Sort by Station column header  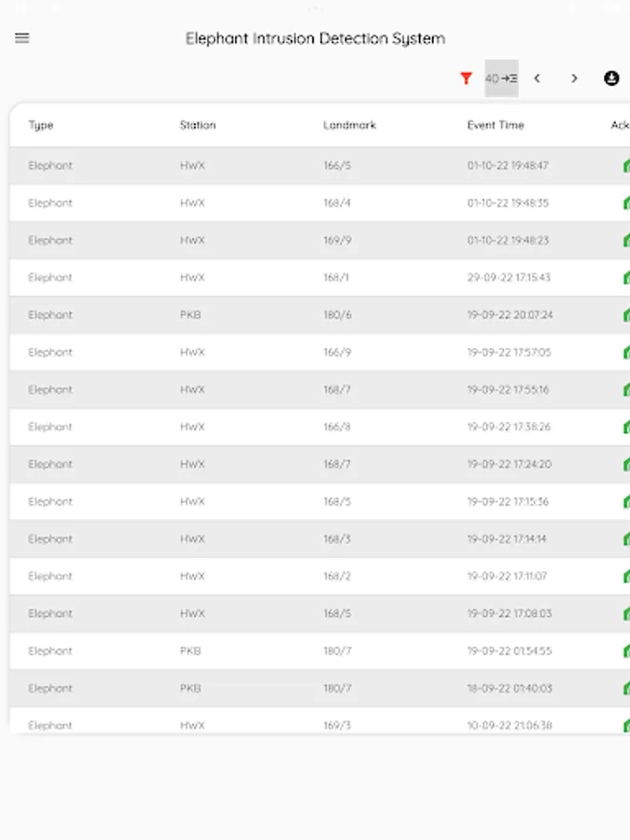tap(198, 125)
